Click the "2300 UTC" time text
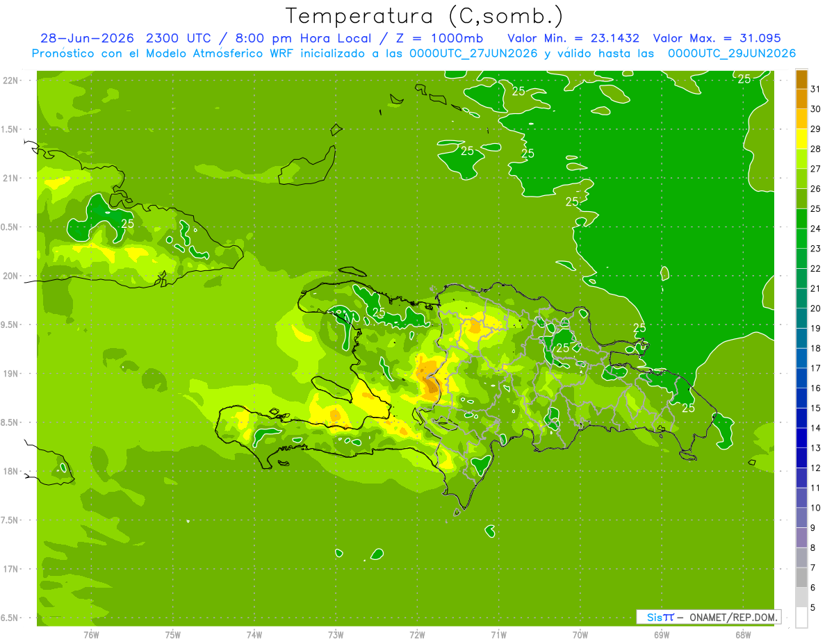 (x=179, y=38)
